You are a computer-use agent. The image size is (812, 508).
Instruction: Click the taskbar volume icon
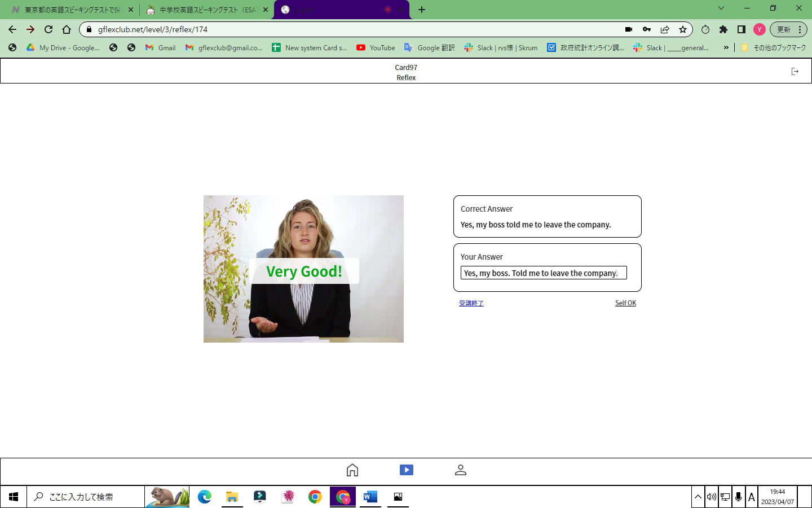[x=712, y=497]
